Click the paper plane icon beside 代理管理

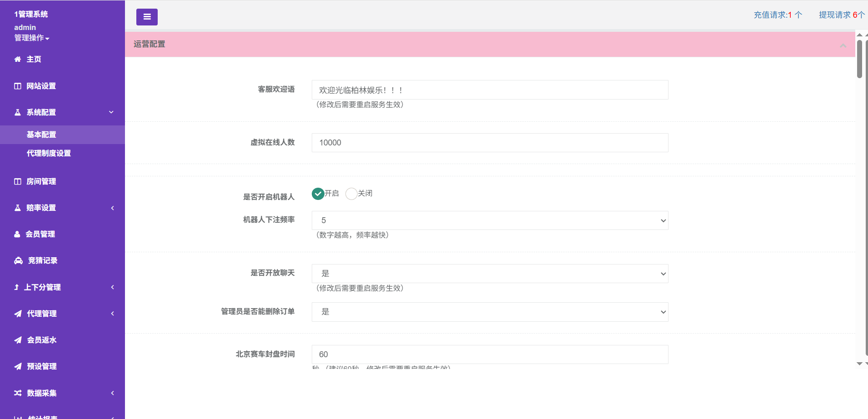18,314
